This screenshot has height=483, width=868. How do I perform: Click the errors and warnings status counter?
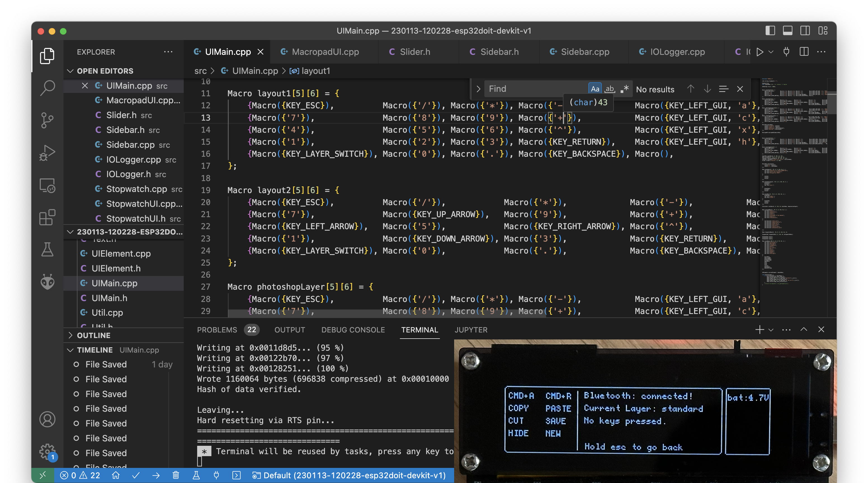coord(80,475)
